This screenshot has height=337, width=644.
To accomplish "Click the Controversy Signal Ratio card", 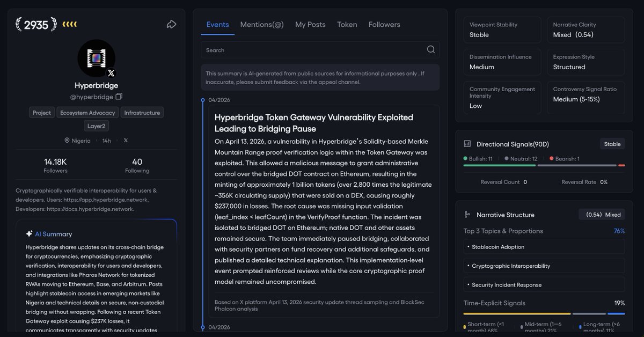I will 586,98.
